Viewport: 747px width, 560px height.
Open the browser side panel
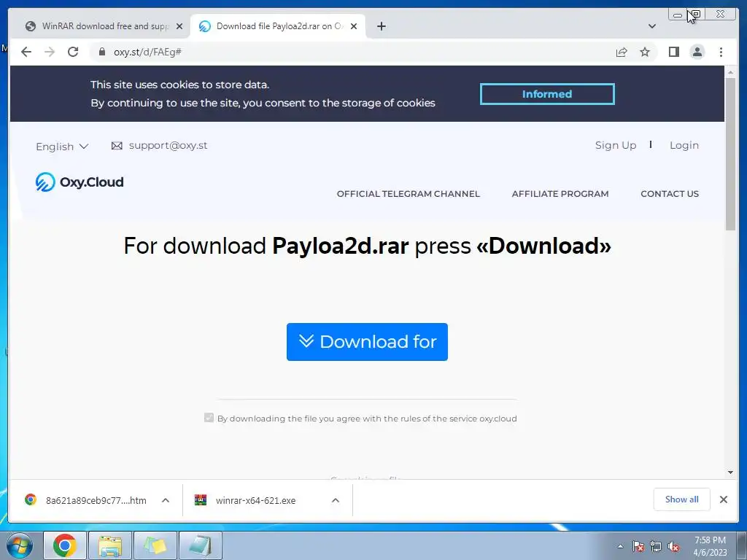(673, 52)
